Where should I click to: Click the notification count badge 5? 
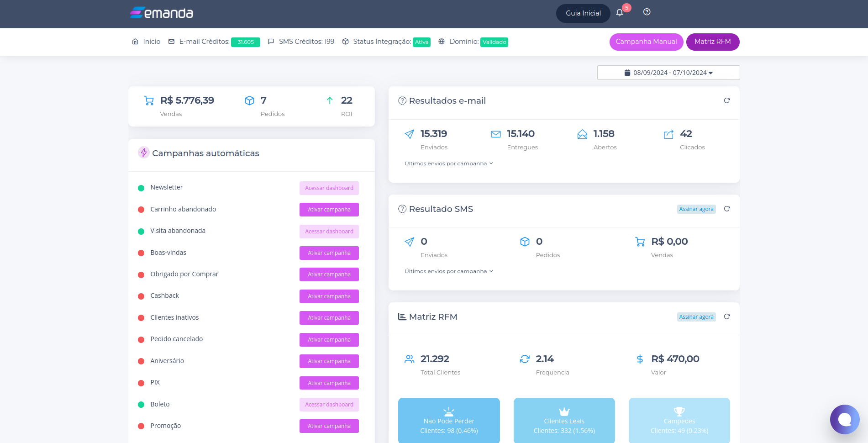pyautogui.click(x=626, y=8)
